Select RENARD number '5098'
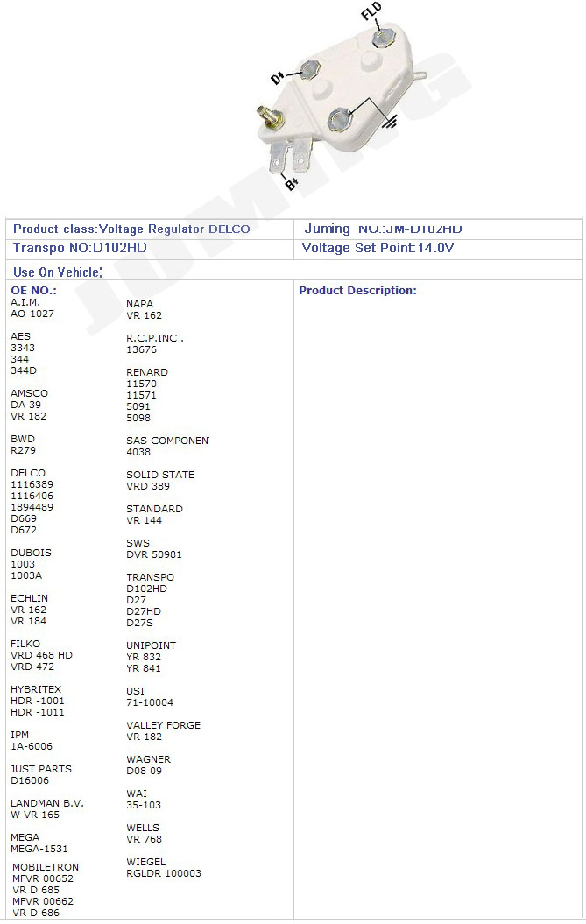The height and width of the screenshot is (924, 586). coord(138,418)
